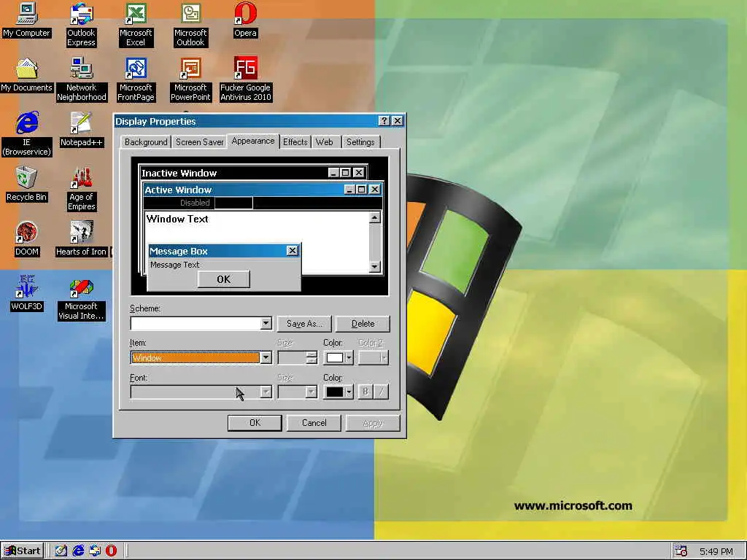This screenshot has width=747, height=560.
Task: Select the Hearts of Iron shortcut
Action: pyautogui.click(x=81, y=239)
